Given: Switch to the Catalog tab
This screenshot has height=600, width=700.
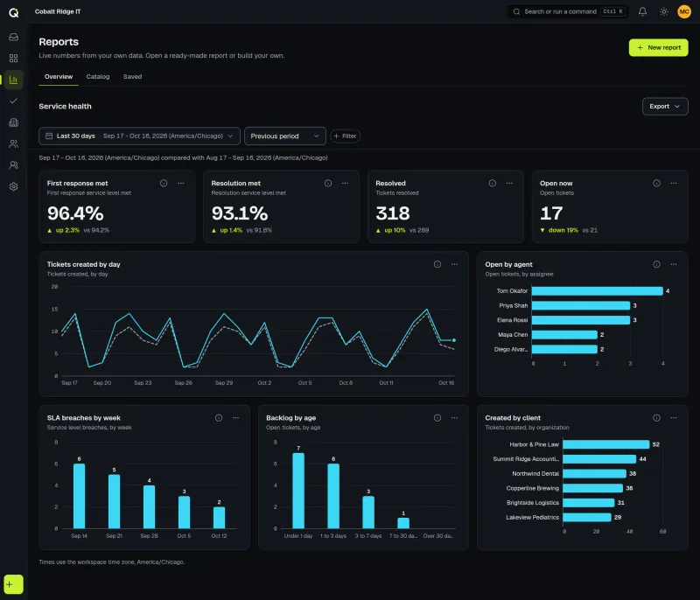Looking at the screenshot, I should pyautogui.click(x=98, y=77).
